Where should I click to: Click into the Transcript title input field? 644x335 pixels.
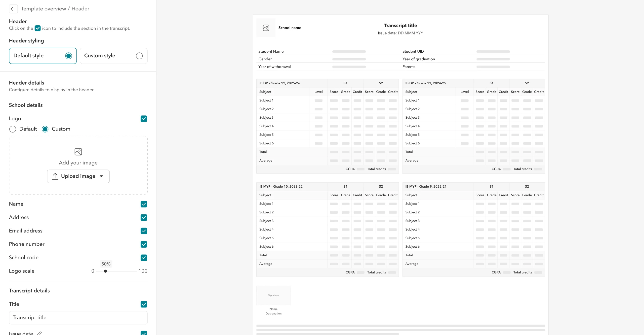pyautogui.click(x=78, y=318)
